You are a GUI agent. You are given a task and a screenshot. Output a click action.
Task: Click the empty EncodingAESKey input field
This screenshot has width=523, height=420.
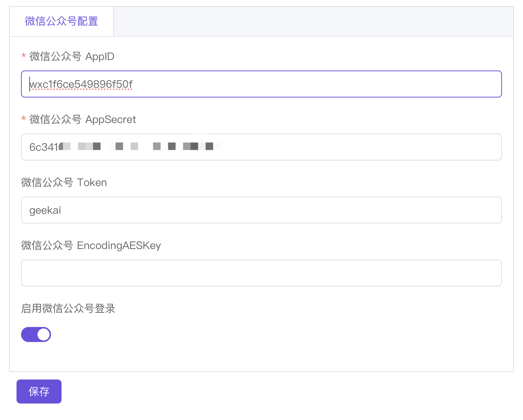(x=261, y=273)
